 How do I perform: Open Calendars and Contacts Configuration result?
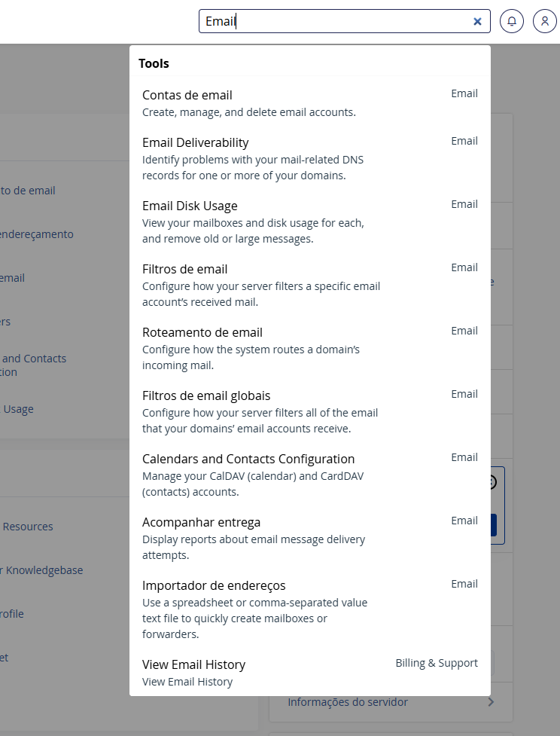pyautogui.click(x=248, y=459)
